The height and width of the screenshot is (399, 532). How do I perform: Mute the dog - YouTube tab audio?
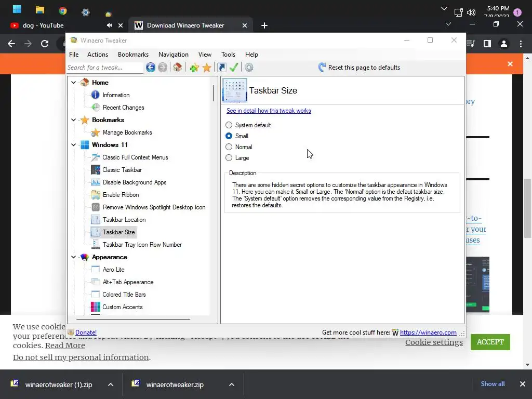pos(109,25)
